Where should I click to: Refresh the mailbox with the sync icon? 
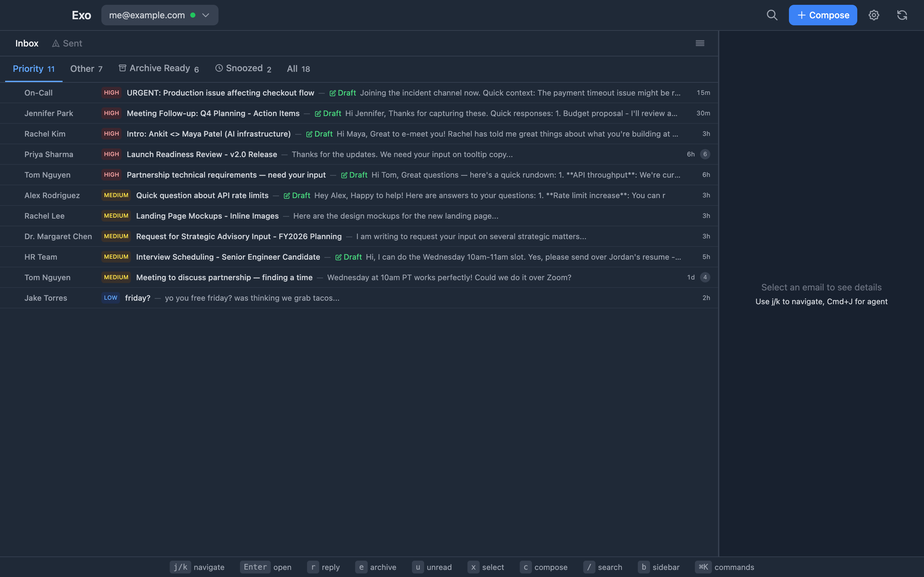(x=903, y=15)
